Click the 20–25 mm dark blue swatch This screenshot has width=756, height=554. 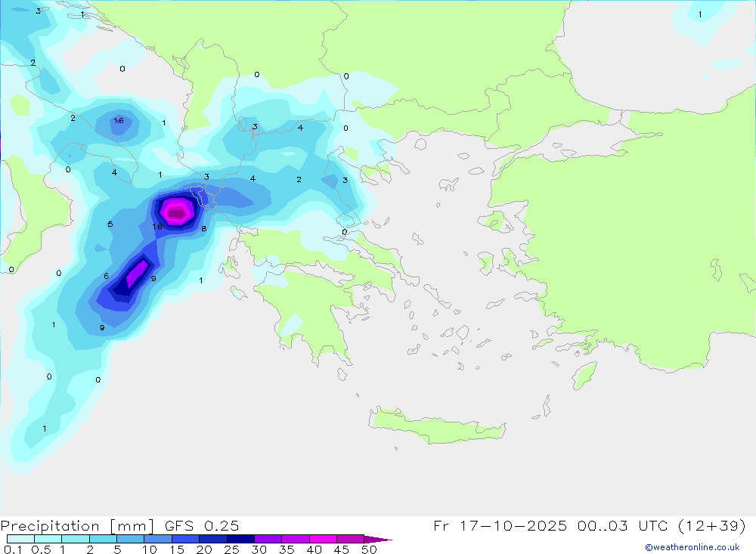point(212,539)
